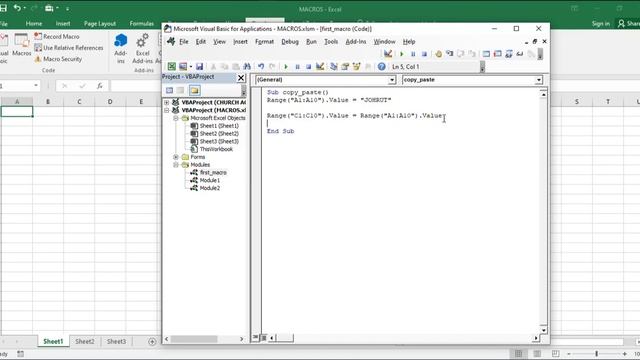
Task: Click Reset icon on Standard toolbar
Action: (x=309, y=67)
